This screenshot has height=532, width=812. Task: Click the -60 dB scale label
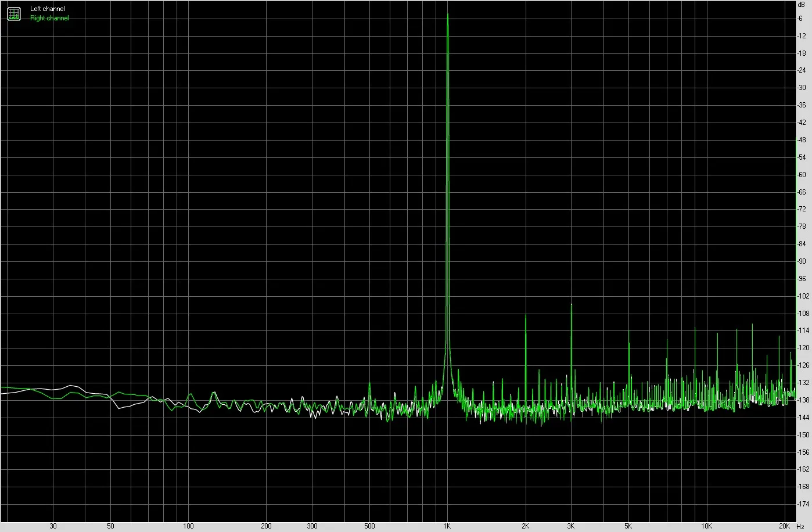[x=802, y=174]
